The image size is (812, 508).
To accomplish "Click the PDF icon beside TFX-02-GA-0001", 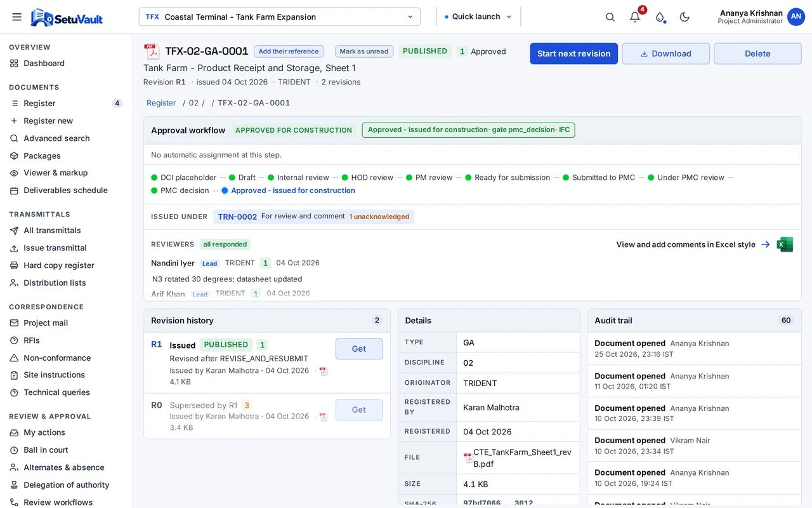I will pyautogui.click(x=151, y=52).
